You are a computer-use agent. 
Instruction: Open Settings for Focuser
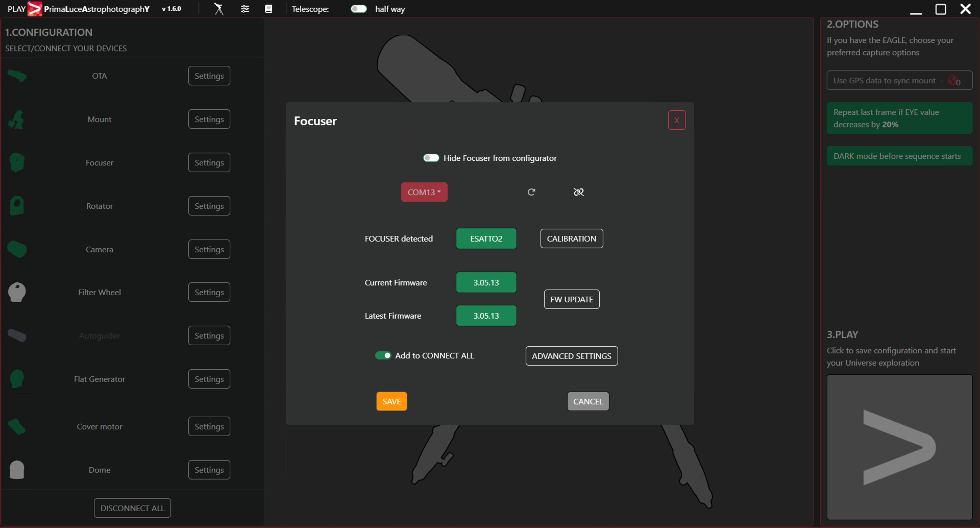pyautogui.click(x=209, y=162)
